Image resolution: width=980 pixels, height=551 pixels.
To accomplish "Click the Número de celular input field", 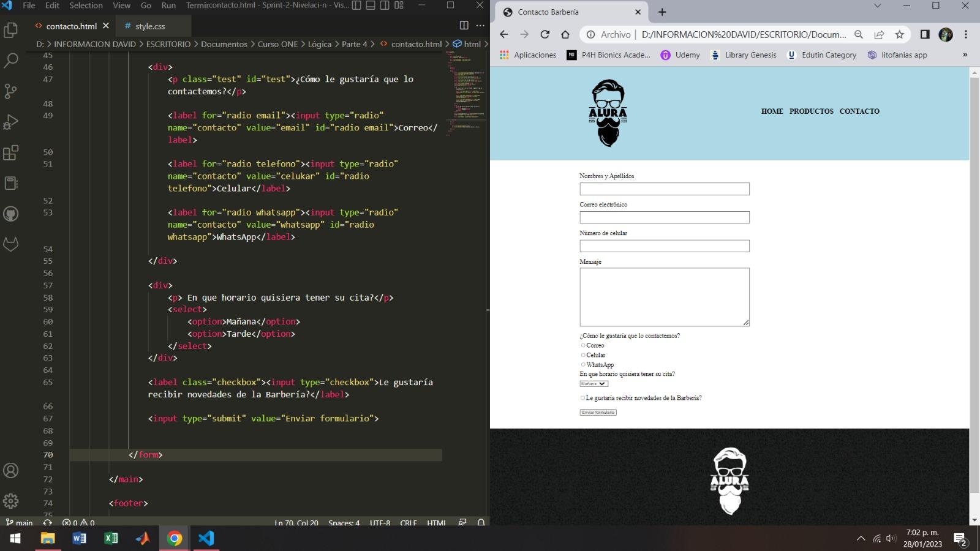I will click(665, 246).
